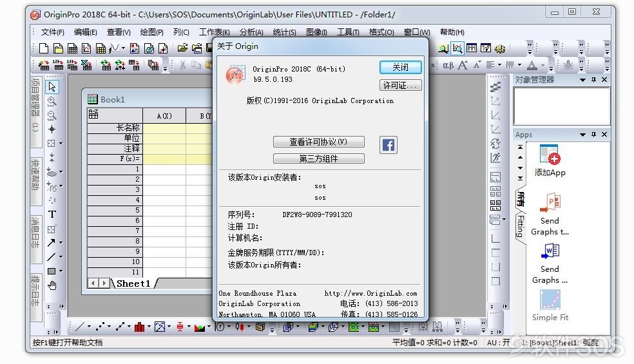Click the Column bar plot icon

[140, 327]
